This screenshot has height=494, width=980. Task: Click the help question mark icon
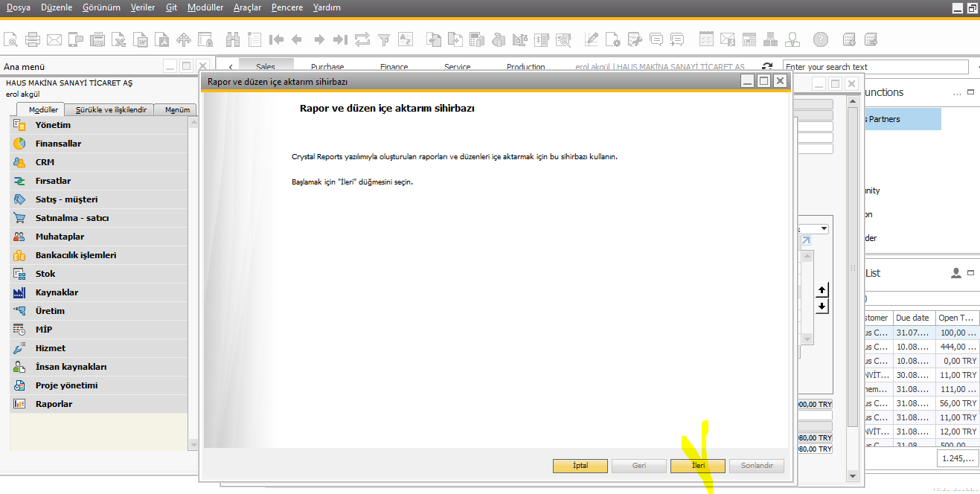tap(820, 39)
